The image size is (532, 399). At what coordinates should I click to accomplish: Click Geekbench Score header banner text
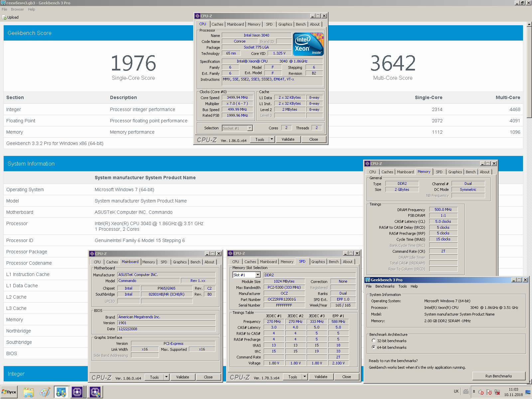pyautogui.click(x=30, y=33)
